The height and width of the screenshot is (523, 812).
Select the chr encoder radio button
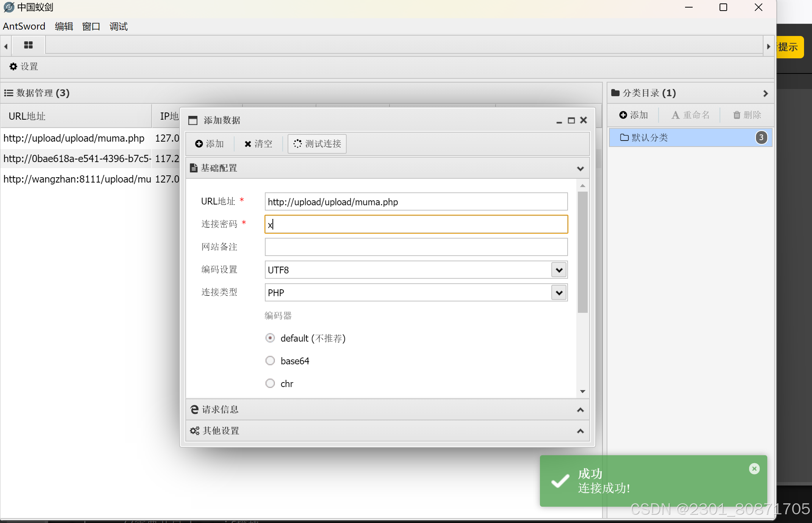pyautogui.click(x=270, y=383)
